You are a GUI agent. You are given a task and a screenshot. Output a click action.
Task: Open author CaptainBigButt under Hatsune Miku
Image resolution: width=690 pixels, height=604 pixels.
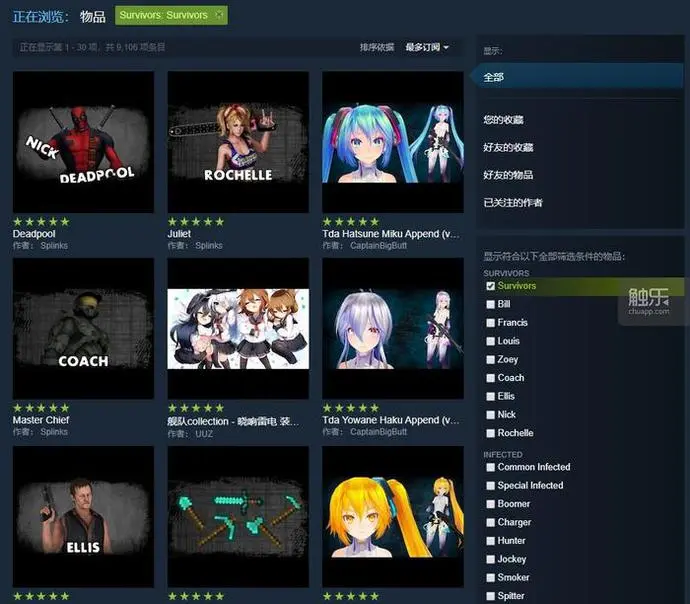378,245
